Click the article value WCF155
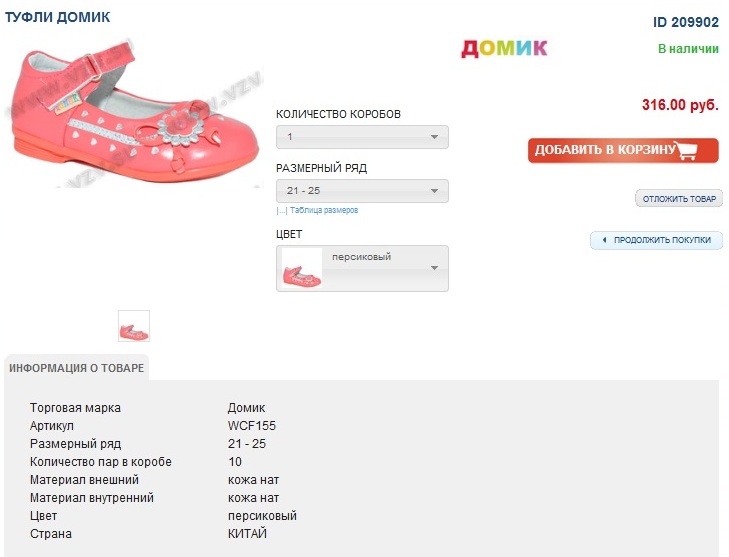Viewport: 729px width, 557px height. point(251,426)
